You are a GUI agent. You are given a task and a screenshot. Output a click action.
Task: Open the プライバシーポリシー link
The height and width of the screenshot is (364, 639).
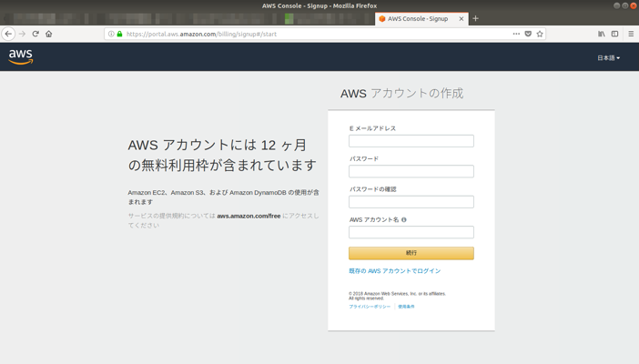pos(370,307)
